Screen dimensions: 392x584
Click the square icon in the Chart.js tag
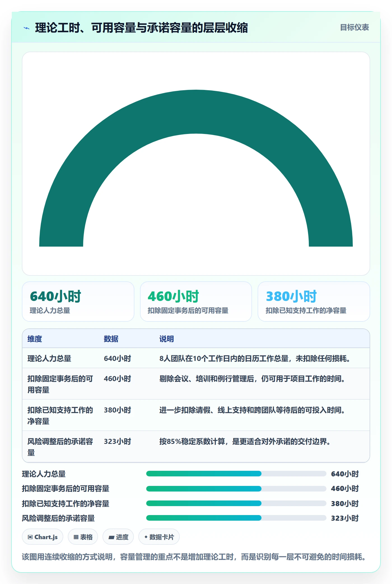coord(30,537)
